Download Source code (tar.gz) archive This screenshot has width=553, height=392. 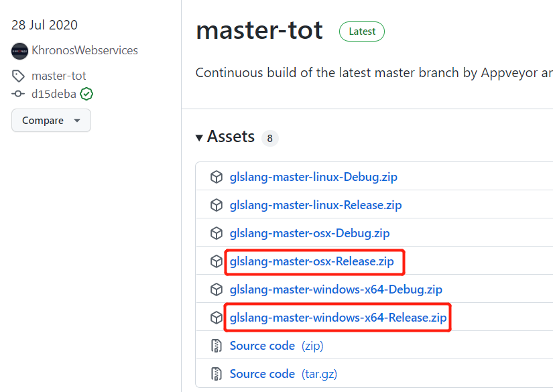pos(284,374)
